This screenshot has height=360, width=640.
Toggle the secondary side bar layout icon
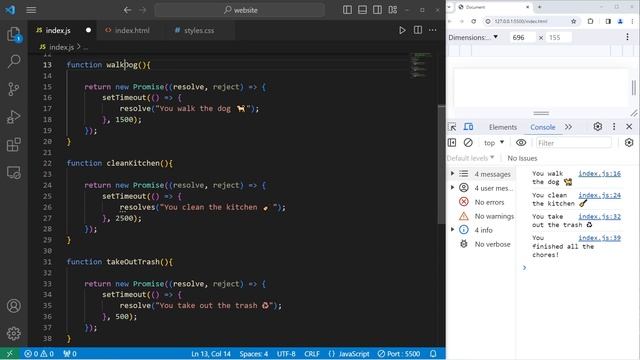pyautogui.click(x=378, y=10)
